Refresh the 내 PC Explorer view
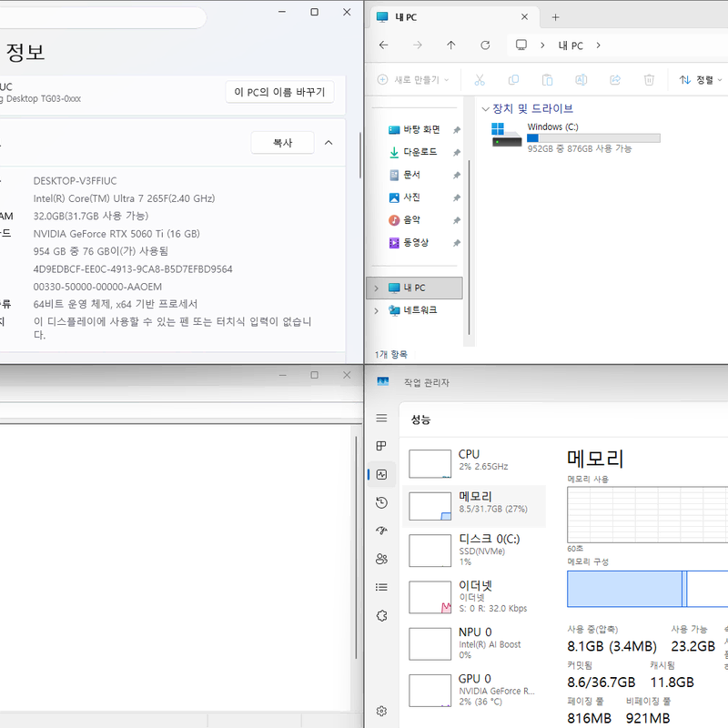 (x=485, y=45)
